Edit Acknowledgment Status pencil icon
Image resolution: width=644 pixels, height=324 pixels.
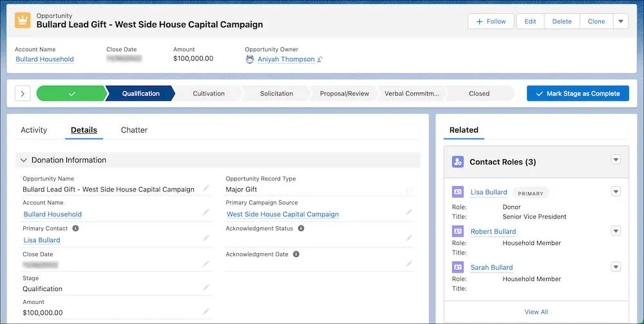click(x=409, y=238)
